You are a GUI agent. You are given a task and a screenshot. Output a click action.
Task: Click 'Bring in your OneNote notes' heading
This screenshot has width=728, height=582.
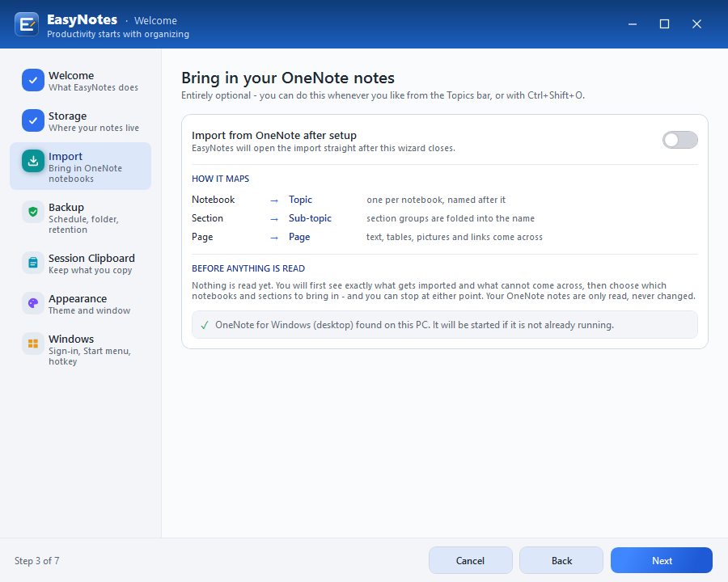pos(288,78)
